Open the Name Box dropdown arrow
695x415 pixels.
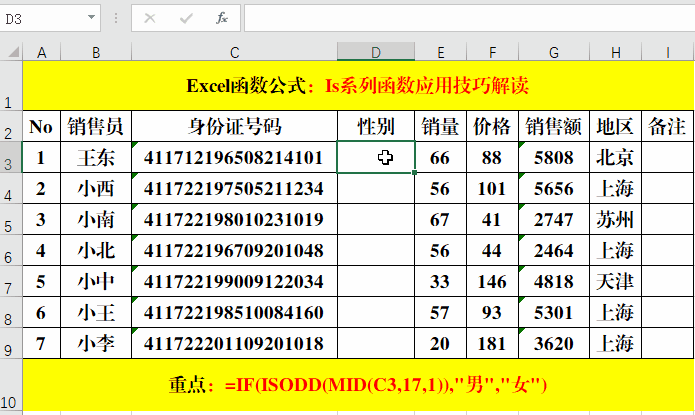coord(91,17)
